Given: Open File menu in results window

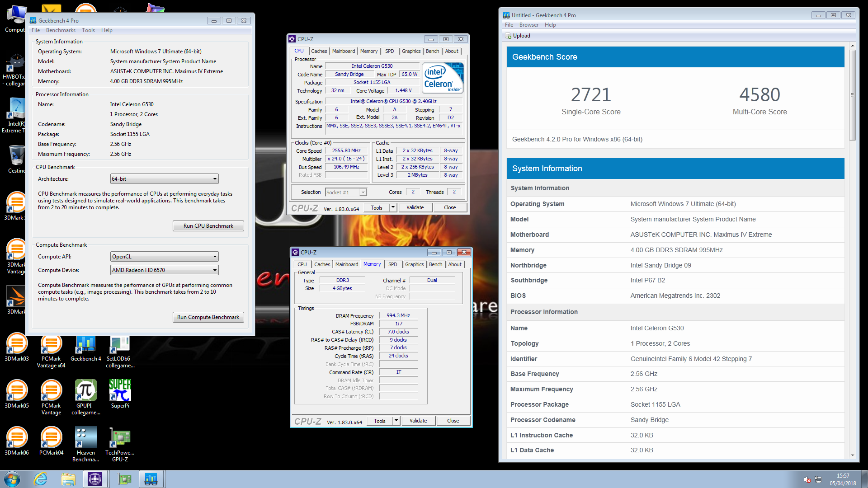Looking at the screenshot, I should [509, 25].
